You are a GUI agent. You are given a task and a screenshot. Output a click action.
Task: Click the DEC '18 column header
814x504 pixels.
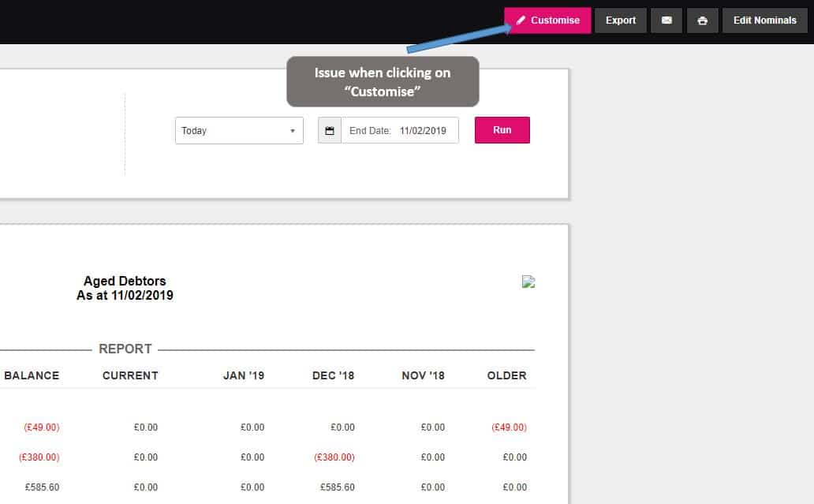pos(333,375)
